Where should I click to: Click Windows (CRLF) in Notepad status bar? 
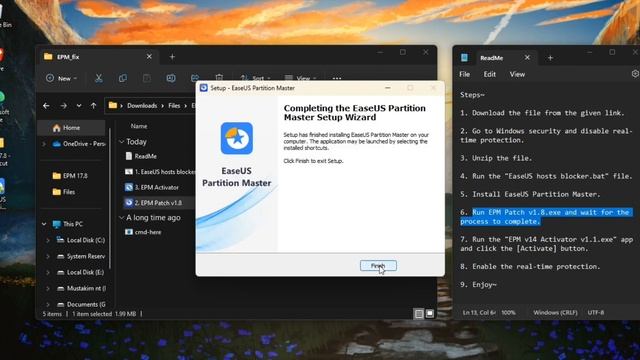[555, 313]
